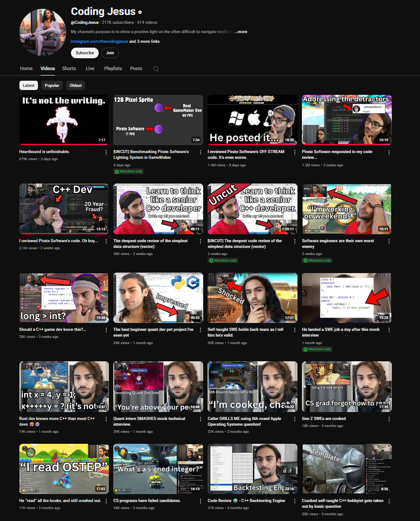Select the Popular sort chip
The image size is (420, 521).
[52, 86]
